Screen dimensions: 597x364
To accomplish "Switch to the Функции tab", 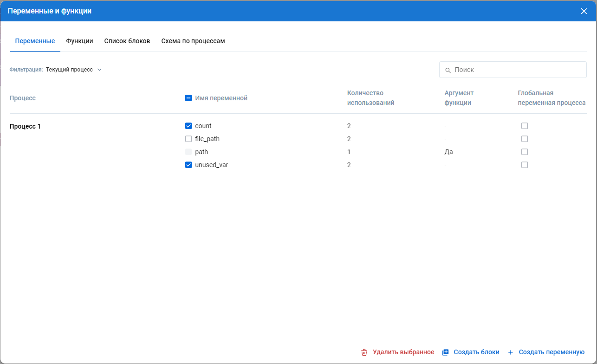I will pyautogui.click(x=79, y=41).
